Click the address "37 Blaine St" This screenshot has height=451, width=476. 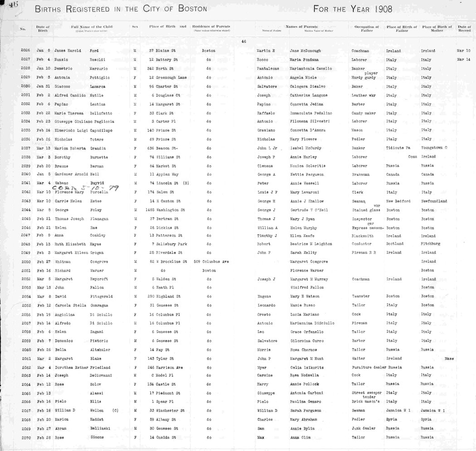(x=162, y=51)
